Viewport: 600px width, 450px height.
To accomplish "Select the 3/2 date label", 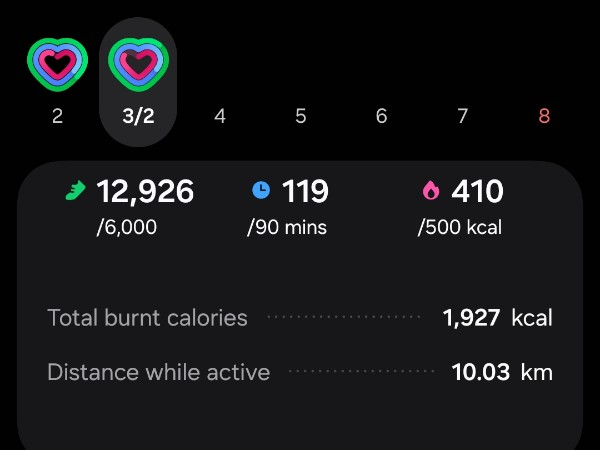I will [x=138, y=116].
